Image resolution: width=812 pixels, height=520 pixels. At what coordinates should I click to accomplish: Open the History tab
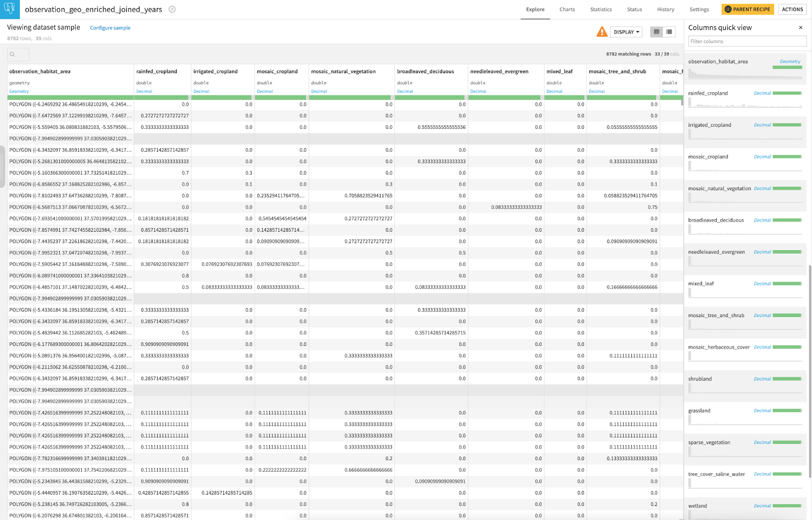point(666,10)
